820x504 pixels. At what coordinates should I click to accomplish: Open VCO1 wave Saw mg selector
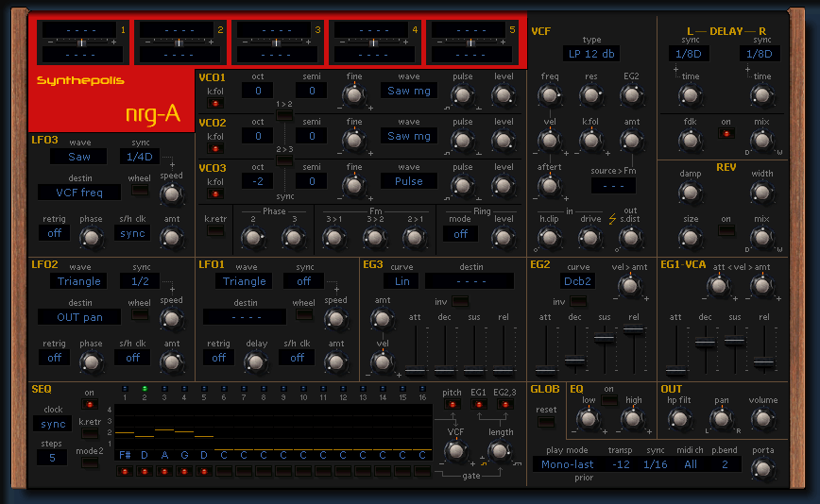point(409,91)
